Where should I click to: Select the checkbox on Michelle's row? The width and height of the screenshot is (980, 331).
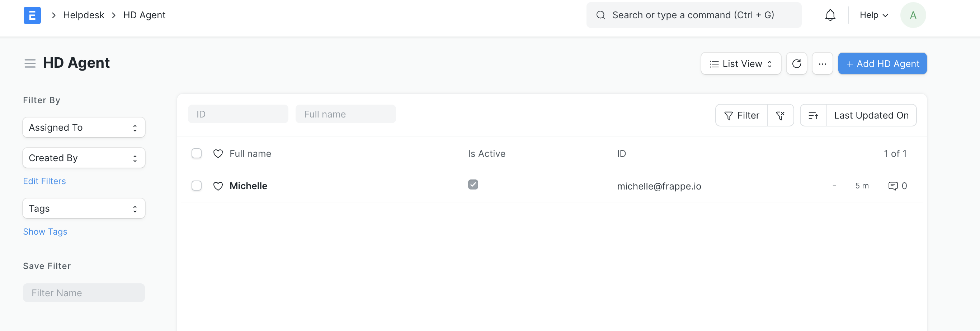(x=197, y=186)
